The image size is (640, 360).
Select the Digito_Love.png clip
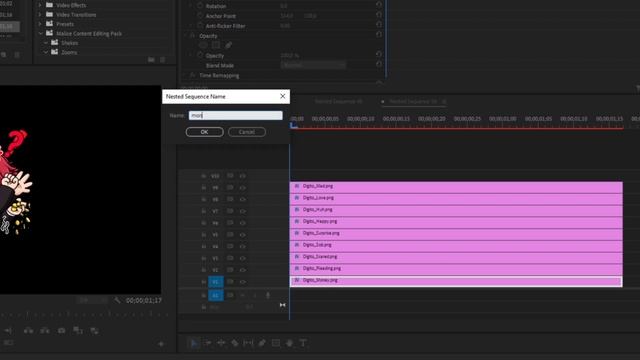(456, 199)
